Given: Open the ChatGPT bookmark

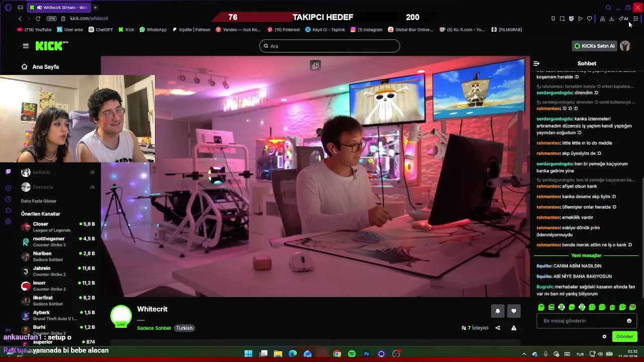Looking at the screenshot, I should [101, 30].
